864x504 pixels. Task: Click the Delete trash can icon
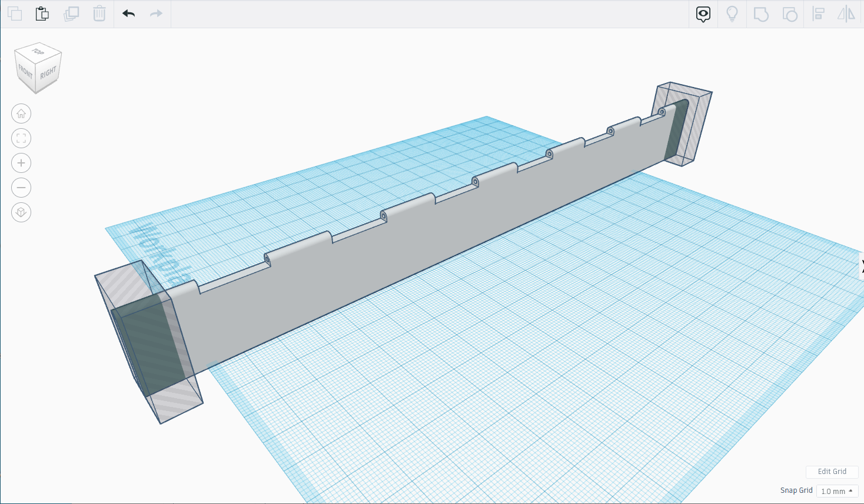99,14
